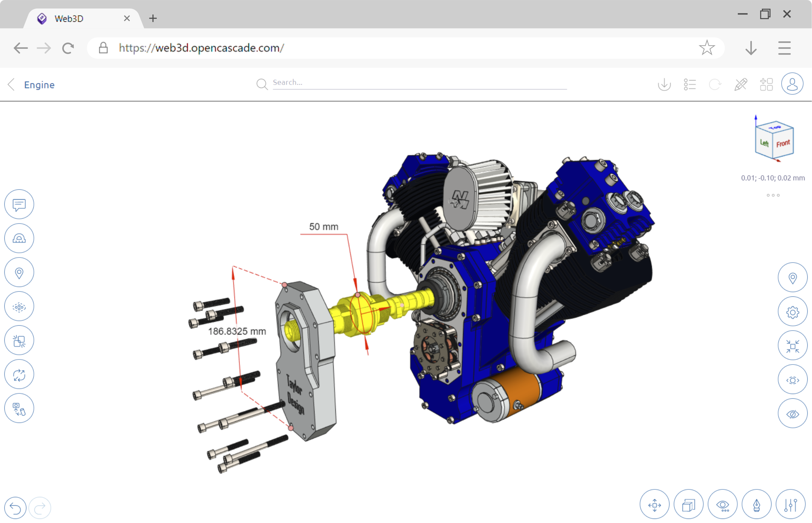The image size is (812, 523).
Task: Open the settings gear on right sidebar
Action: pyautogui.click(x=792, y=312)
